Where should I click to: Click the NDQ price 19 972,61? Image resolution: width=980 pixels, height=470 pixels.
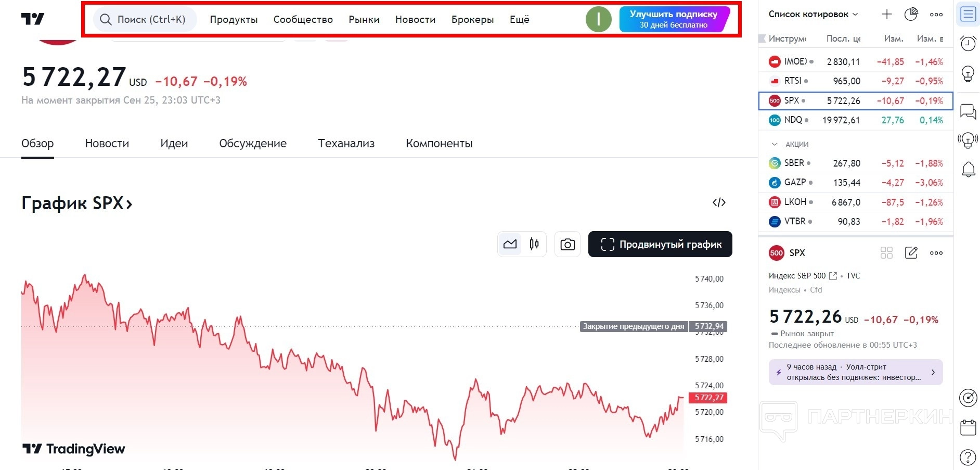(x=841, y=120)
